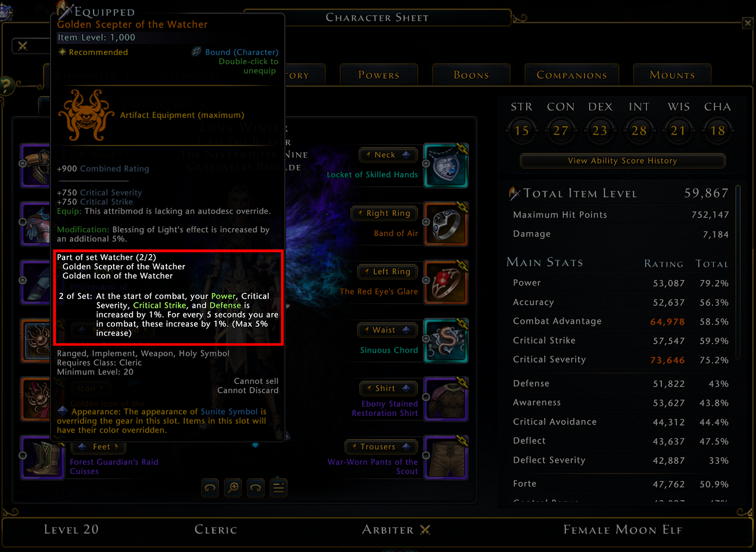Expand the Waist slot right arrow
756x552 pixels.
pos(407,330)
